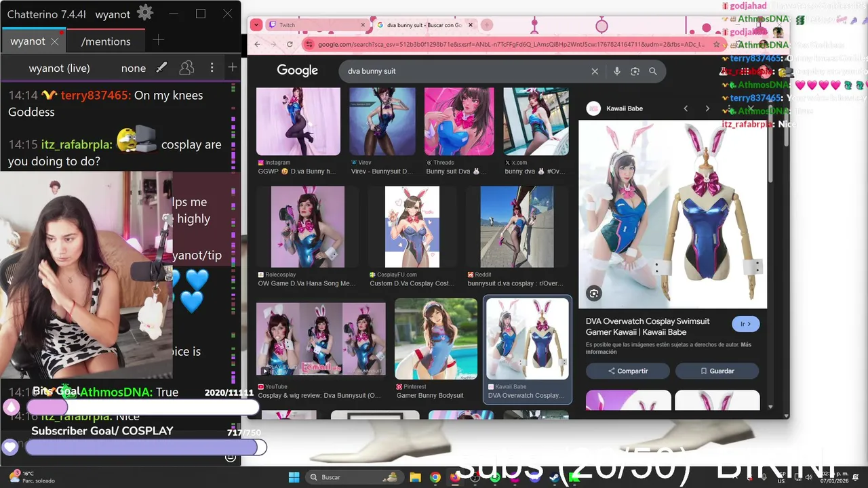
Task: Open emote picker smiley in Chatterino
Action: [x=231, y=457]
